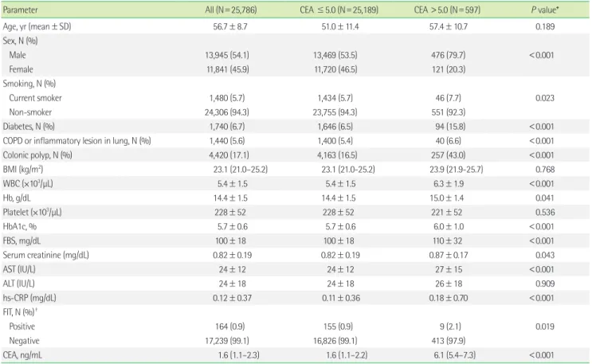The image size is (592, 364).
Task: Click the 'hs-CRP (mg/dL)' row label
Action: [x=29, y=298]
